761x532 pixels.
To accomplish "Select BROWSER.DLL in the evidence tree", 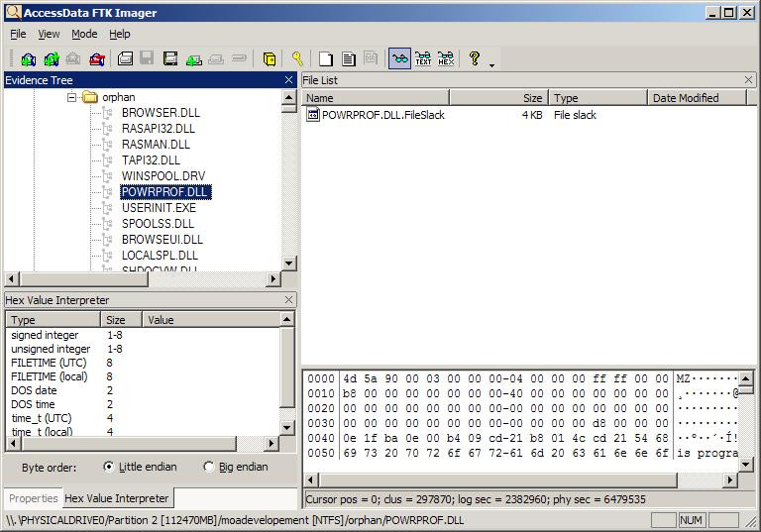I will click(x=161, y=113).
